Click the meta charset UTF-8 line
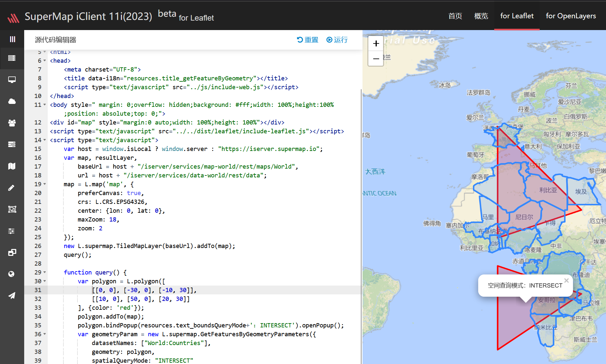606x364 pixels. click(x=102, y=70)
